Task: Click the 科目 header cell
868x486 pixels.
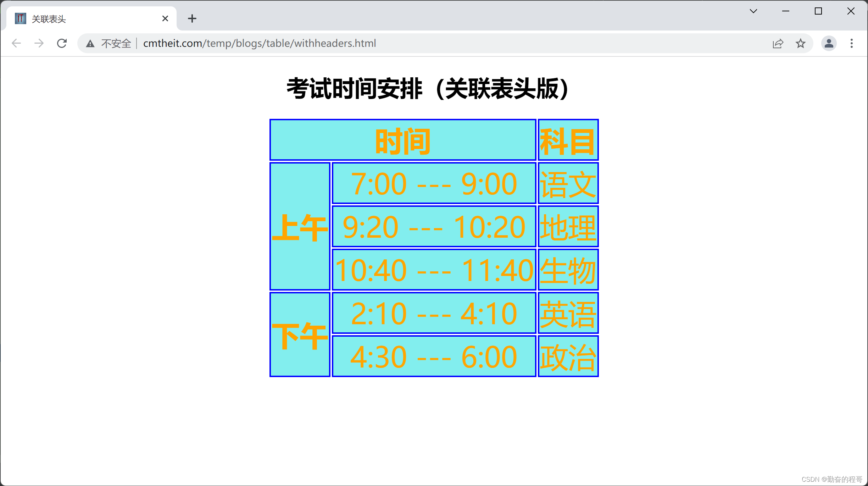Action: [x=568, y=140]
